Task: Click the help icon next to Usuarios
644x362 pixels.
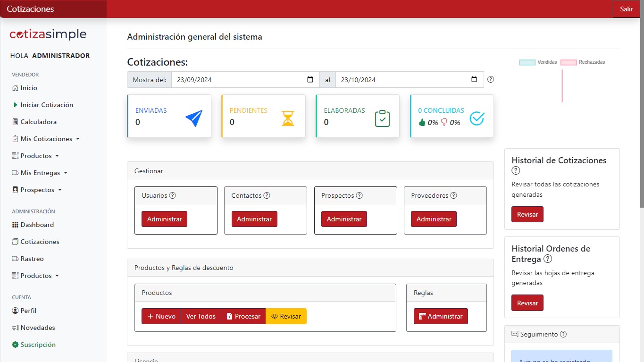Action: click(173, 195)
